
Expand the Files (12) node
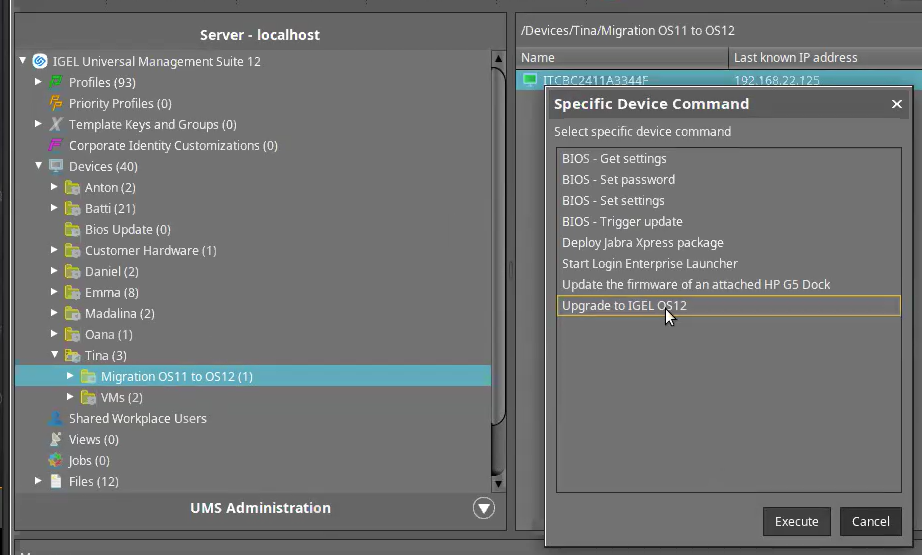38,481
